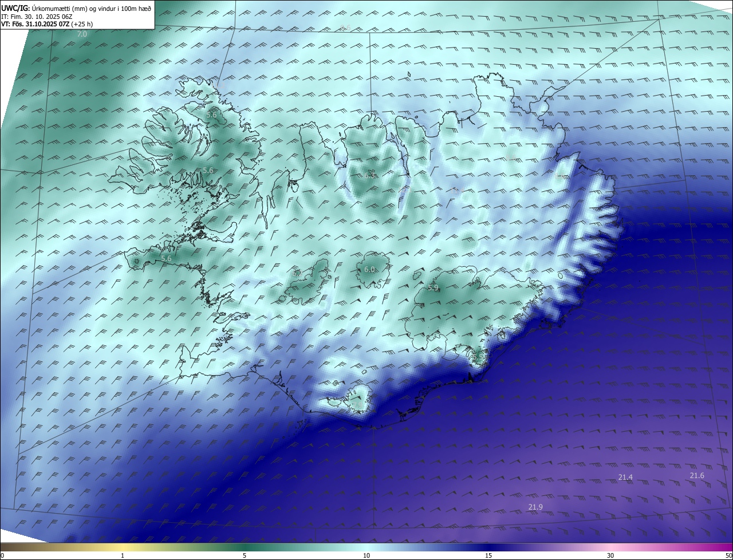Click the '10' tick label on the color scale
The height and width of the screenshot is (560, 733).
366,555
